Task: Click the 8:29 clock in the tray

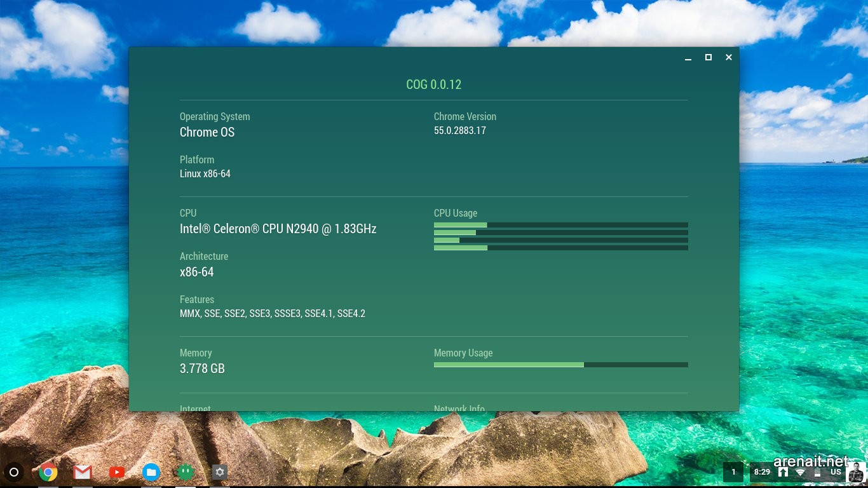Action: [x=762, y=472]
